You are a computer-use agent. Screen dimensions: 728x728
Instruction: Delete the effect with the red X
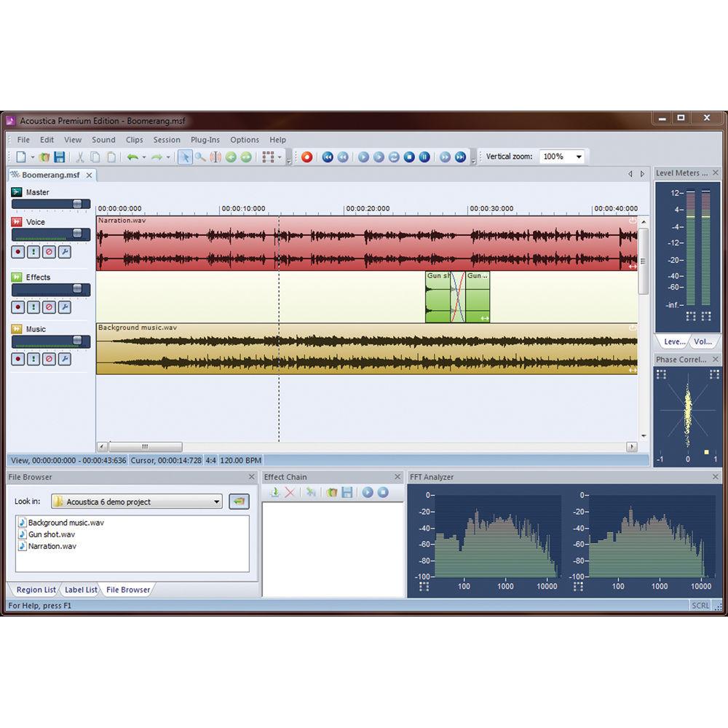[x=289, y=493]
